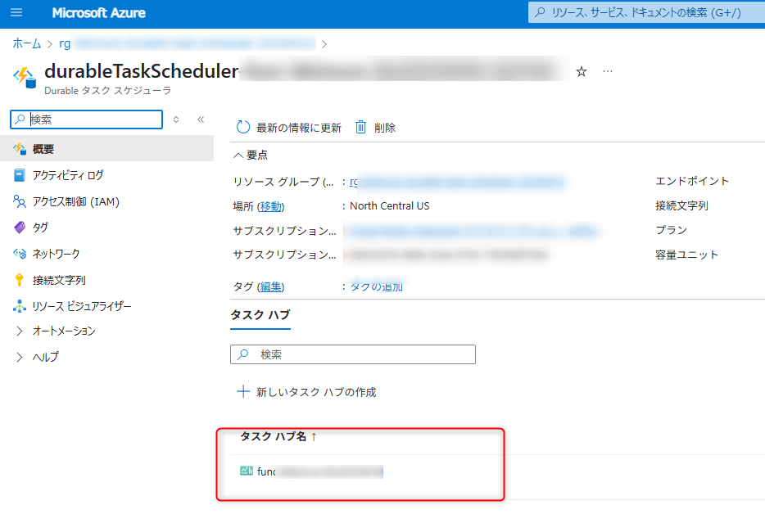Image resolution: width=765 pixels, height=532 pixels.
Task: Toggle the sidebar expand/collapse-all control
Action: [x=176, y=119]
